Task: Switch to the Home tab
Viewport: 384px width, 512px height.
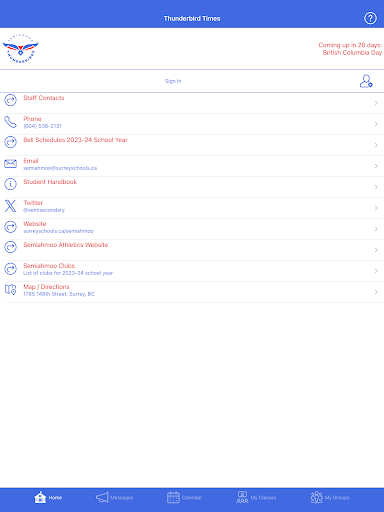Action: pyautogui.click(x=48, y=497)
